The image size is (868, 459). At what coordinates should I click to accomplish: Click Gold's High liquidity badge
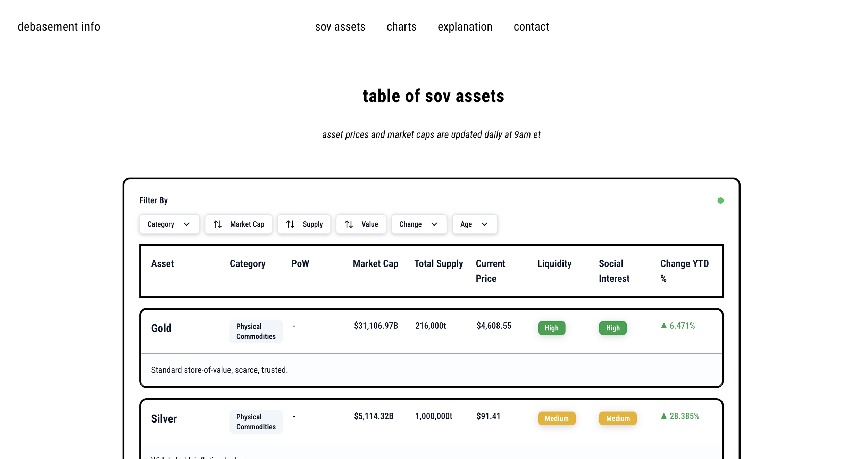[551, 328]
